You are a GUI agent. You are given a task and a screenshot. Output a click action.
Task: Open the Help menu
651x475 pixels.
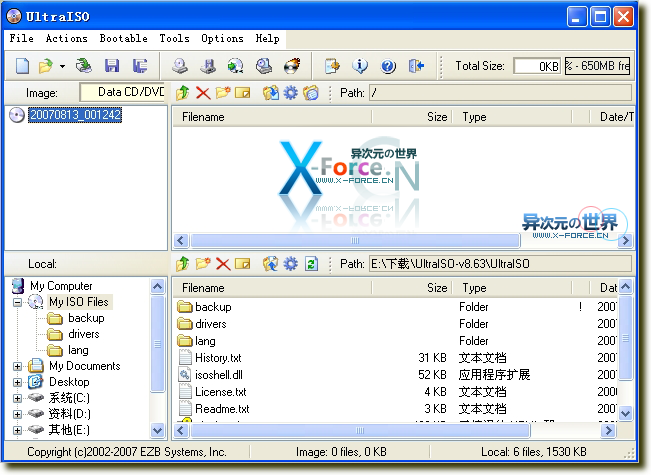267,38
